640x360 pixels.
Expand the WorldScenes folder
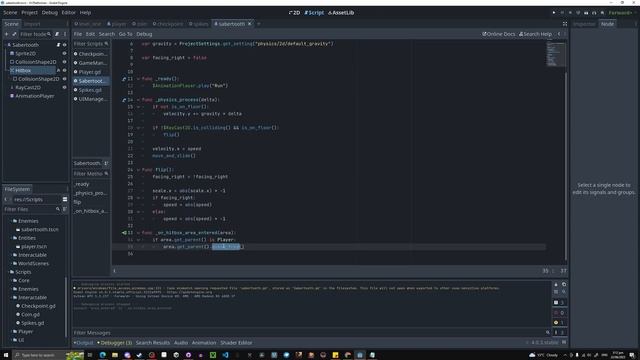[12, 264]
